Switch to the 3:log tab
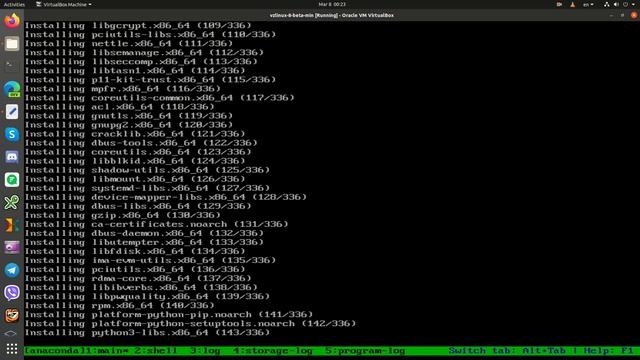This screenshot has width=640, height=360. (x=205, y=351)
